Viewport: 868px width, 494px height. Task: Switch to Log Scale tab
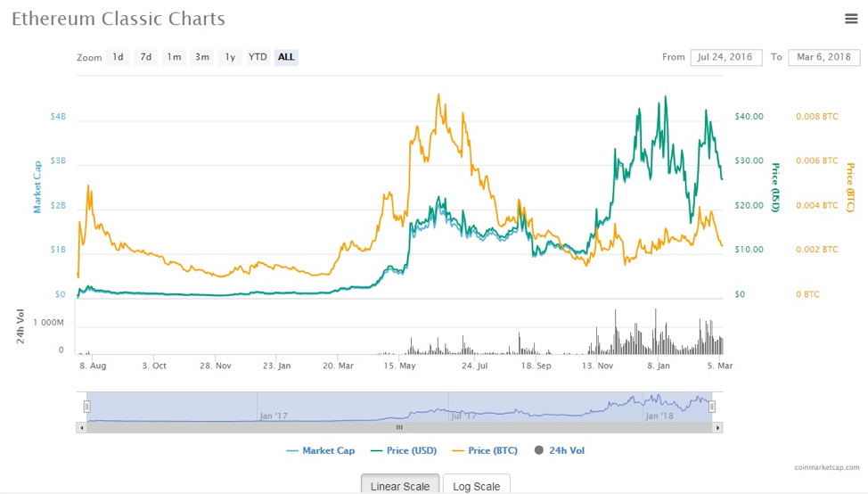[x=477, y=485]
